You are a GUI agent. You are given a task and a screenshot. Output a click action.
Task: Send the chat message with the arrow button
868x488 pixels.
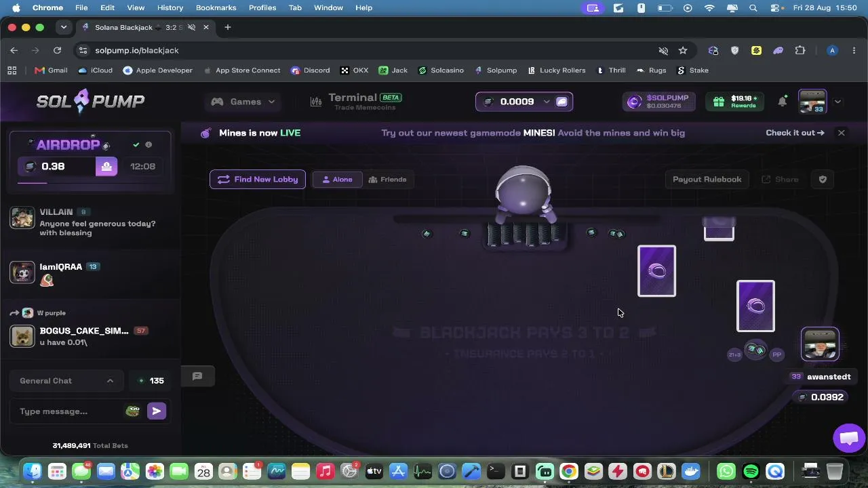coord(157,411)
